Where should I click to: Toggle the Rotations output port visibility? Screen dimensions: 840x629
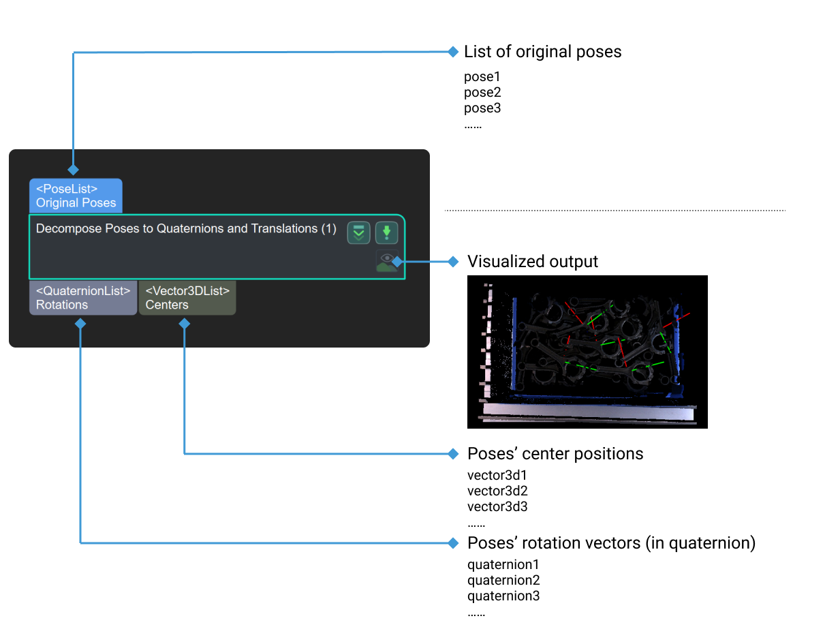pos(82,324)
